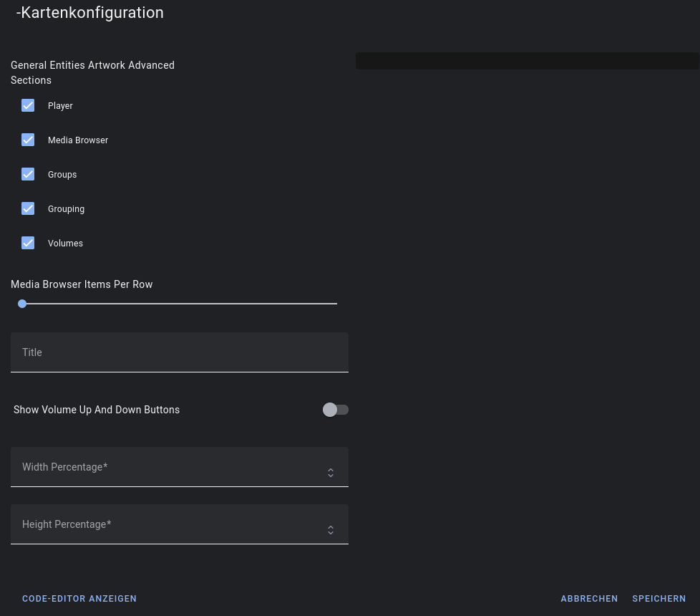Click Code-Editor anzeigen button
This screenshot has width=700, height=616.
point(79,599)
